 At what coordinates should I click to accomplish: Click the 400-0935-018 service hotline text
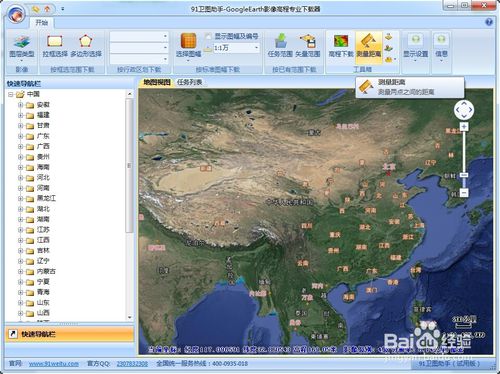pos(230,364)
